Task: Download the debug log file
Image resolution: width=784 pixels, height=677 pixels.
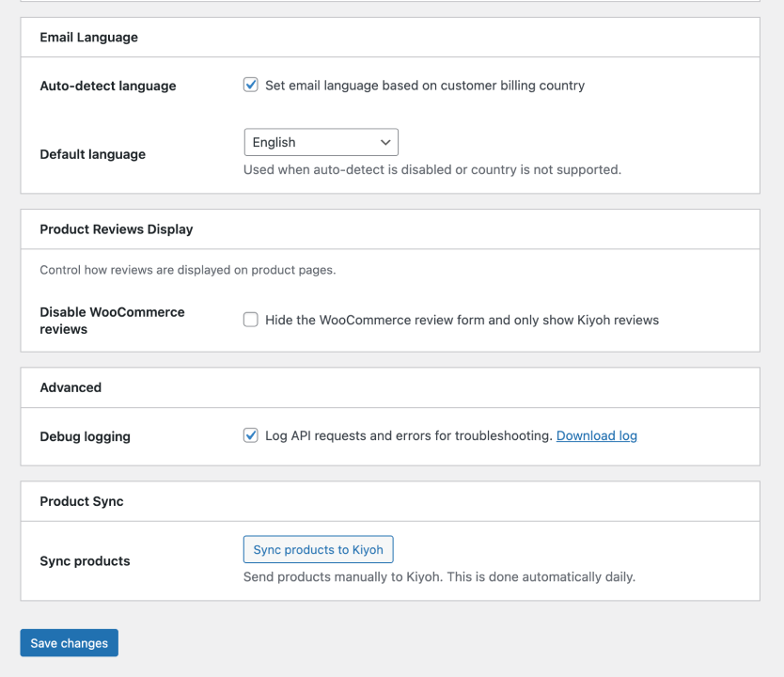Action: 596,436
